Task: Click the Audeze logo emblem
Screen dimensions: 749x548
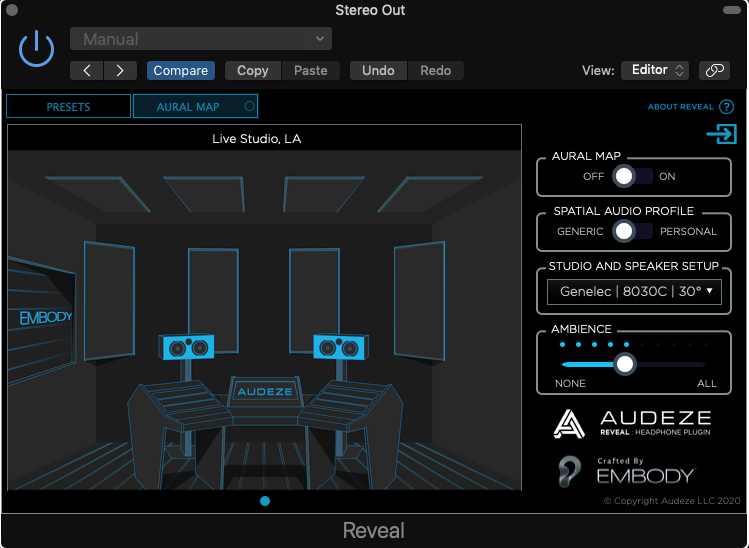Action: pyautogui.click(x=568, y=424)
